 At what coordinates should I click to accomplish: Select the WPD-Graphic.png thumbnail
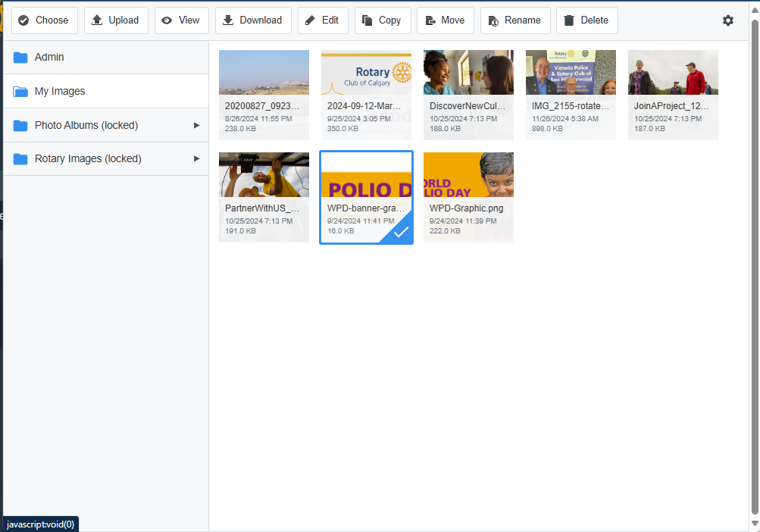coord(468,197)
